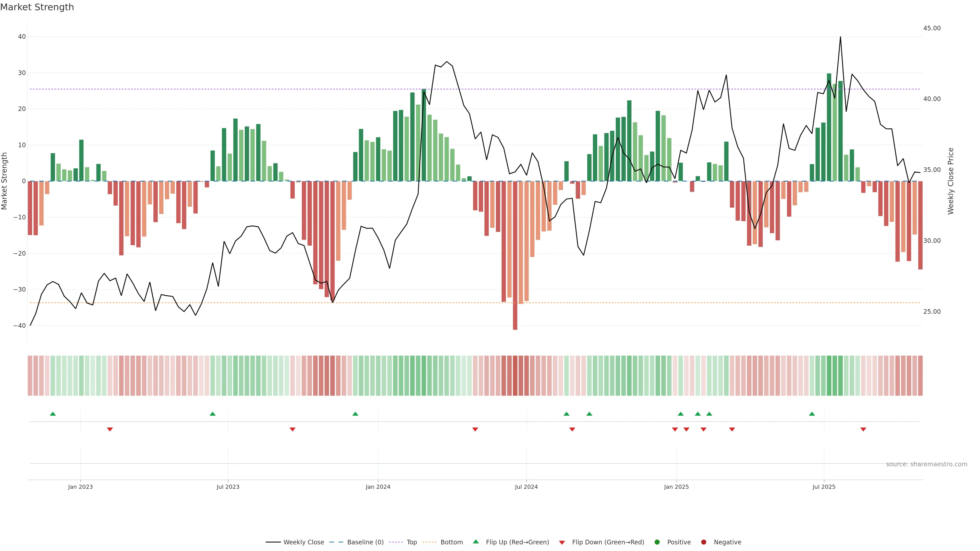The width and height of the screenshot is (980, 551).
Task: Click the Market Strength chart title
Action: [37, 7]
